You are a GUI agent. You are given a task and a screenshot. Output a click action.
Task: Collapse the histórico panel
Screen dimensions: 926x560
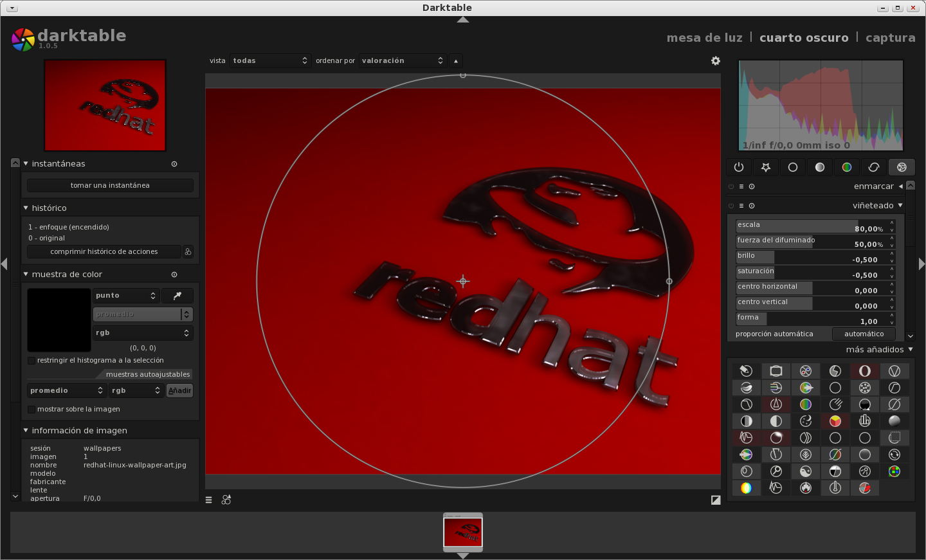coord(26,208)
